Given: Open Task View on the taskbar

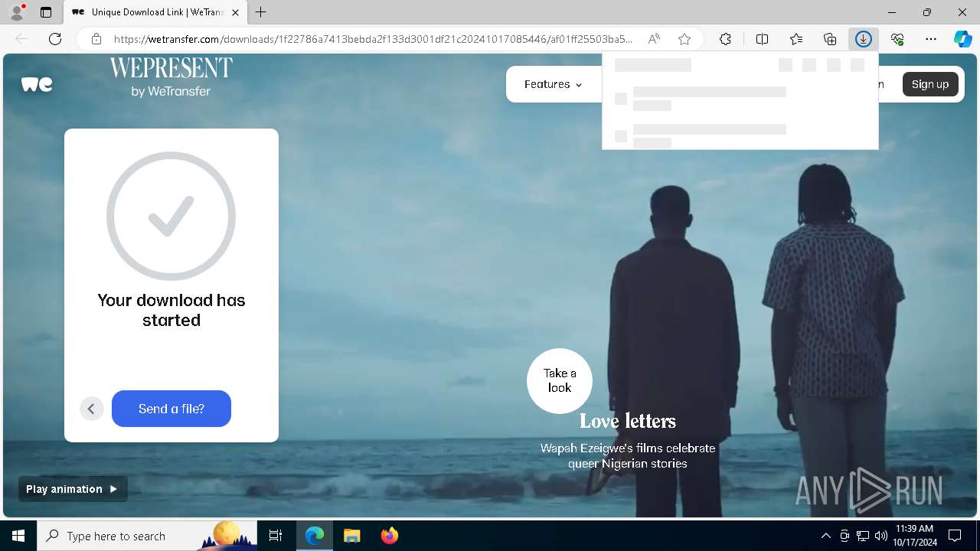Looking at the screenshot, I should click(x=276, y=536).
